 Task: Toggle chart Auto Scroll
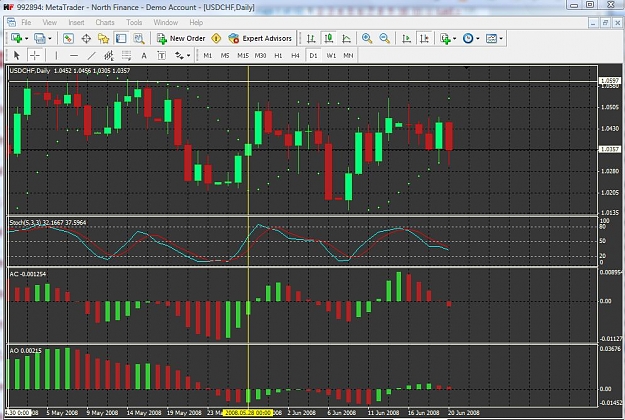pyautogui.click(x=406, y=39)
